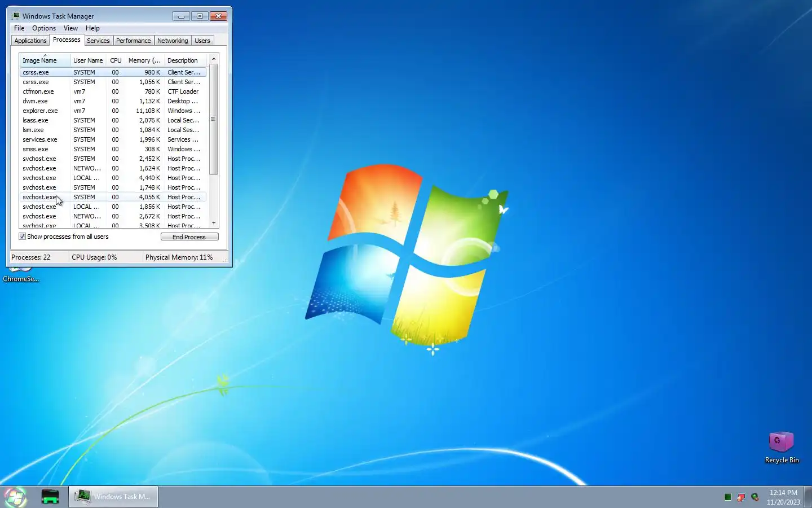Select svchost.exe row using 2,672 K
Image resolution: width=812 pixels, height=508 pixels.
coord(113,216)
